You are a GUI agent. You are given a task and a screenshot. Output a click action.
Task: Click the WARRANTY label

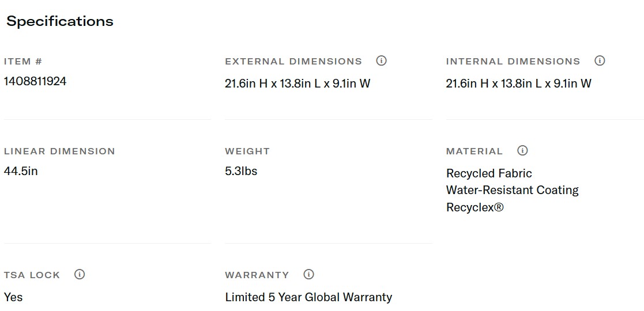point(257,275)
